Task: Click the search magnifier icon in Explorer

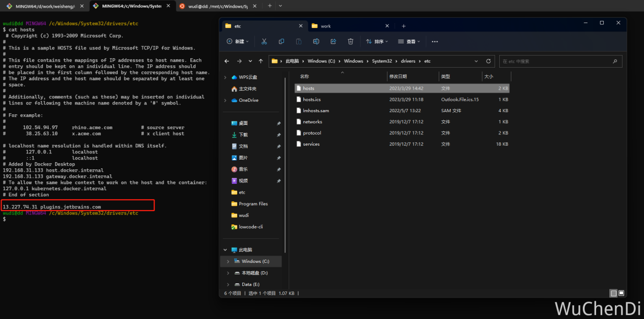Action: [615, 61]
